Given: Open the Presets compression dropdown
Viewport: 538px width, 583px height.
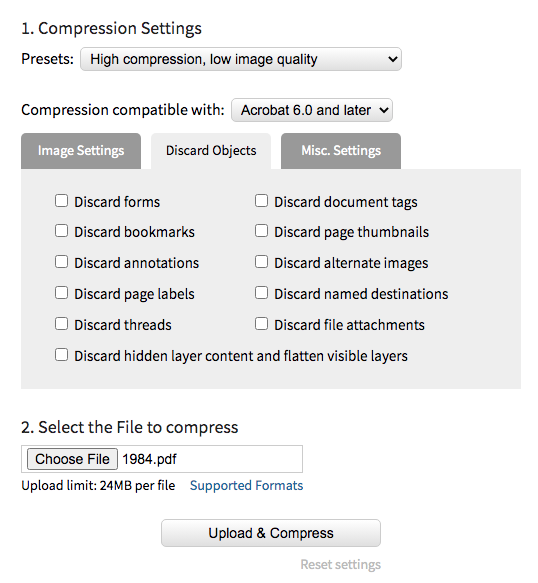Looking at the screenshot, I should tap(241, 59).
